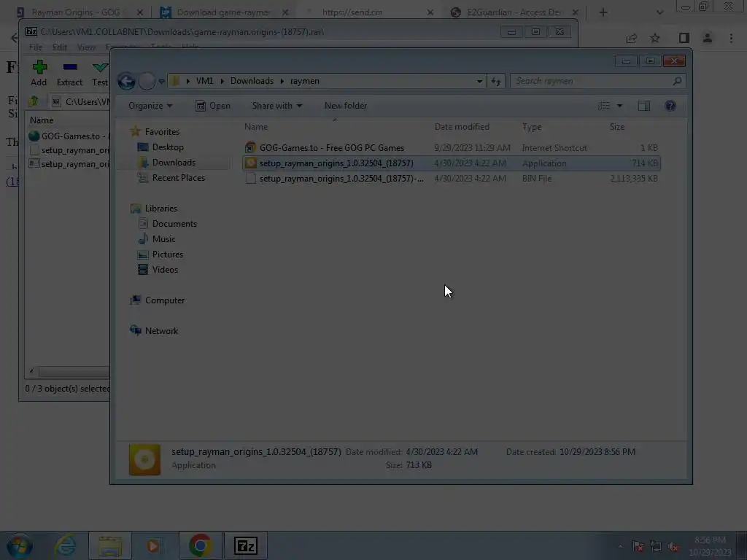Select GOG-Games.to entry in 7-Zip list
This screenshot has height=560, width=747.
click(x=68, y=136)
